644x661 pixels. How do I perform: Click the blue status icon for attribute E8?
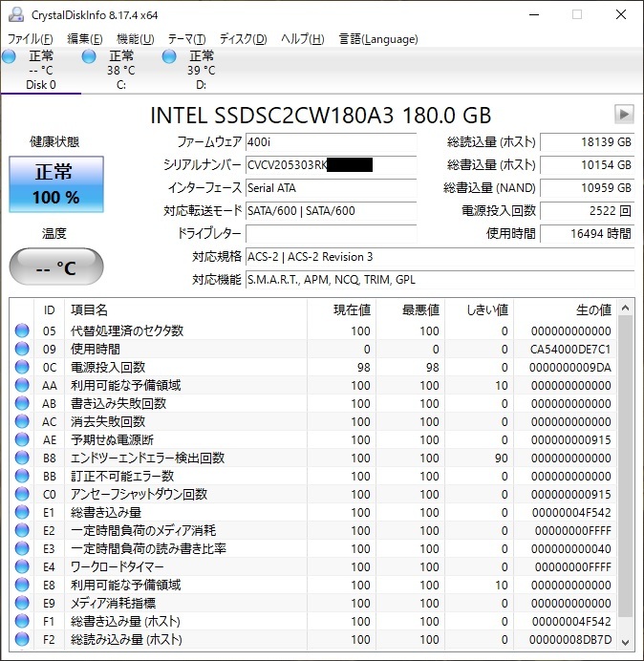point(22,585)
